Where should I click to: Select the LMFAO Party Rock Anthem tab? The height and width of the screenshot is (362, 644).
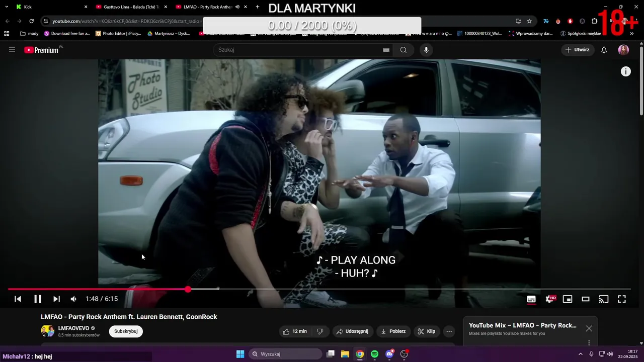tap(211, 7)
